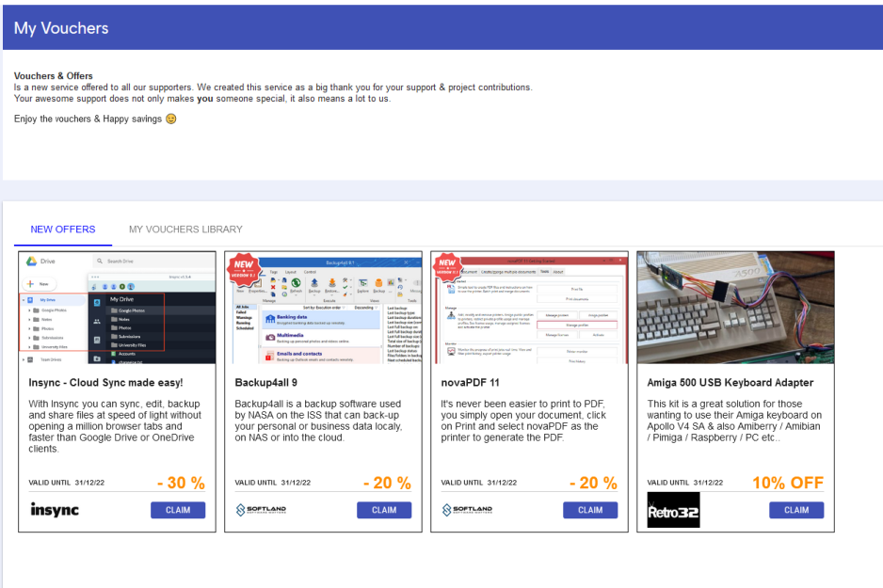The height and width of the screenshot is (588, 883).
Task: Open the novaPDF application screenshot thumbnail
Action: (x=529, y=308)
